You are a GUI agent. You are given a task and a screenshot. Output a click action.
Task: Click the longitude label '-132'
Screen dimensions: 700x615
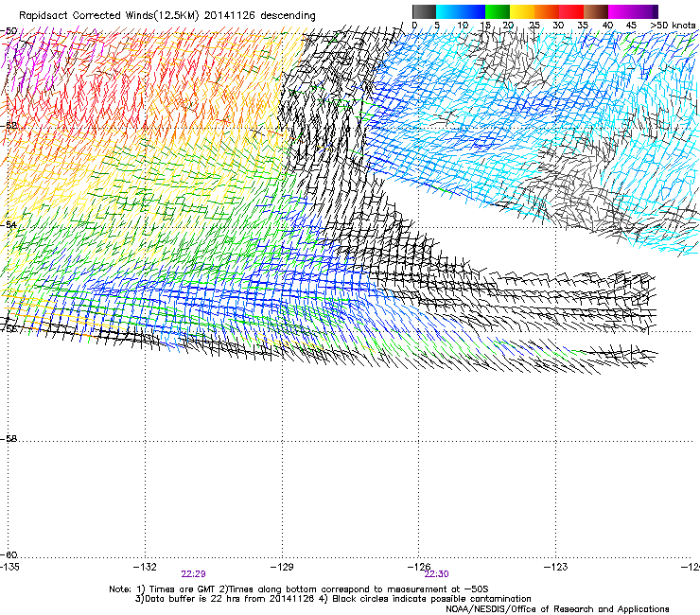[x=146, y=567]
